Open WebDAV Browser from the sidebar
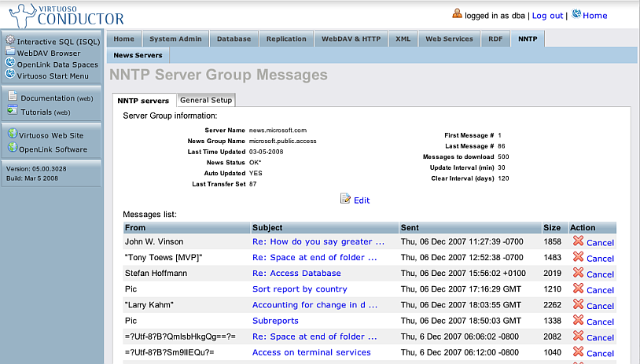 coord(49,53)
